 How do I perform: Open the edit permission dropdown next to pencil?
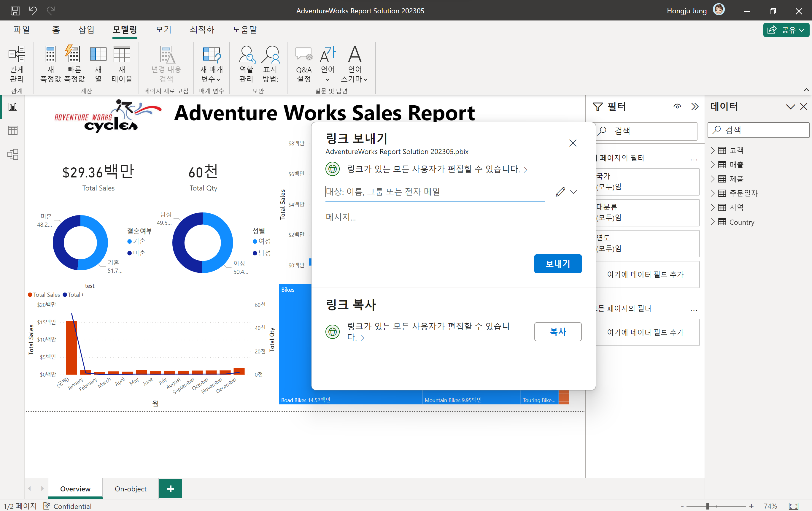[573, 192]
